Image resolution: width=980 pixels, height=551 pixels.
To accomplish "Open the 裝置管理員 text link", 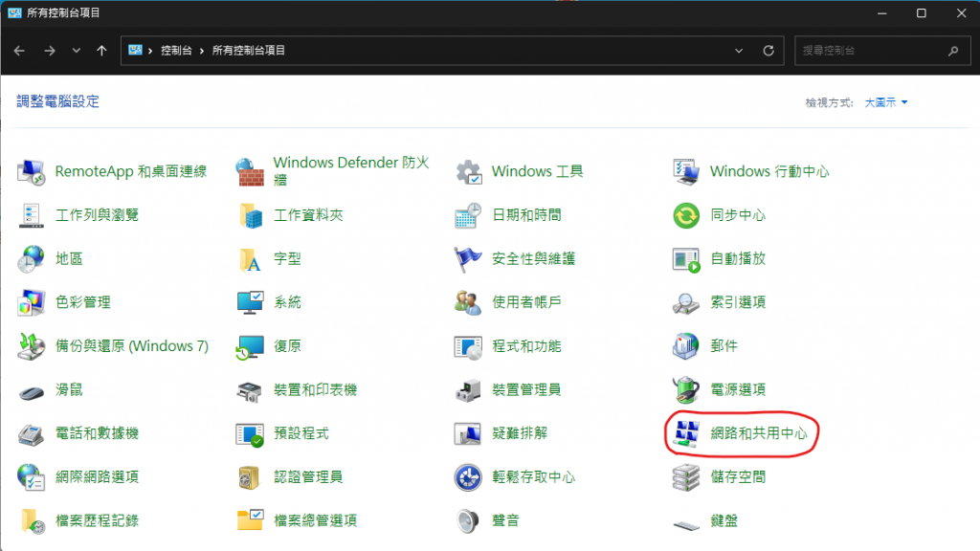I will point(526,390).
